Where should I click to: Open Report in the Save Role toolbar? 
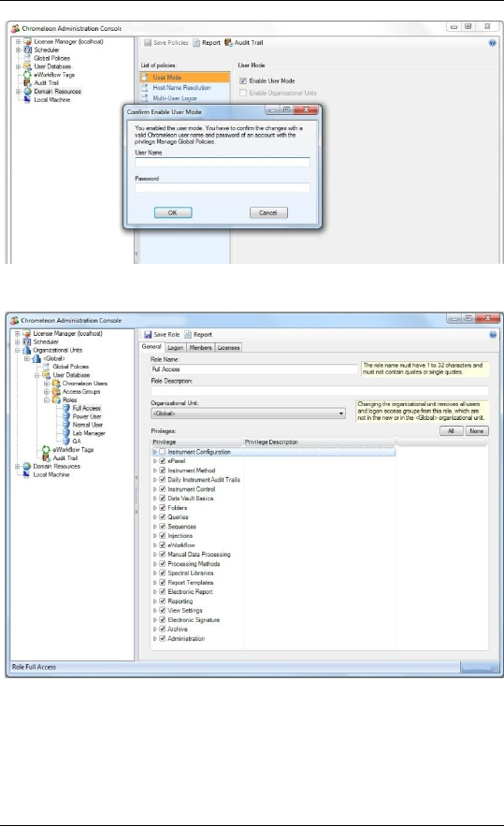point(198,335)
